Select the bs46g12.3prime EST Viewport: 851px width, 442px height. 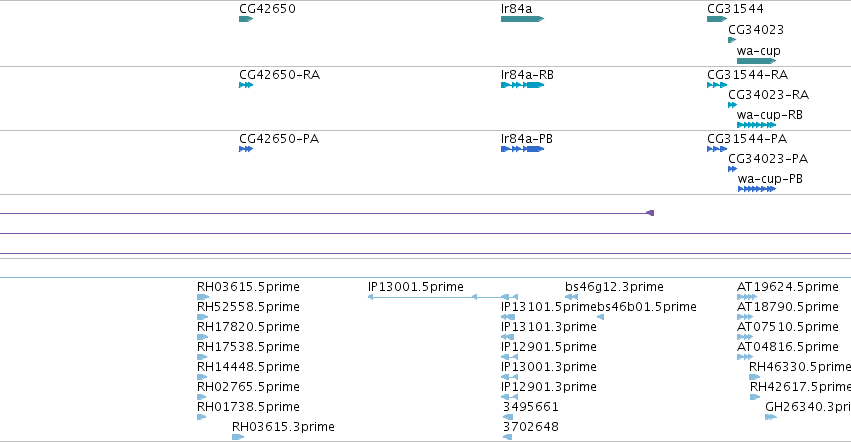(x=571, y=297)
